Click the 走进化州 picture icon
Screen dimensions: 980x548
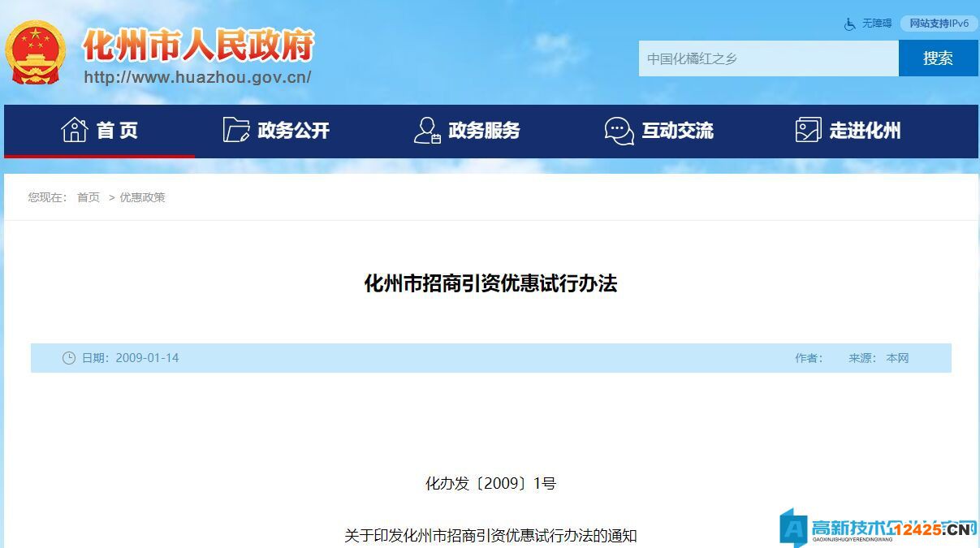click(x=808, y=130)
